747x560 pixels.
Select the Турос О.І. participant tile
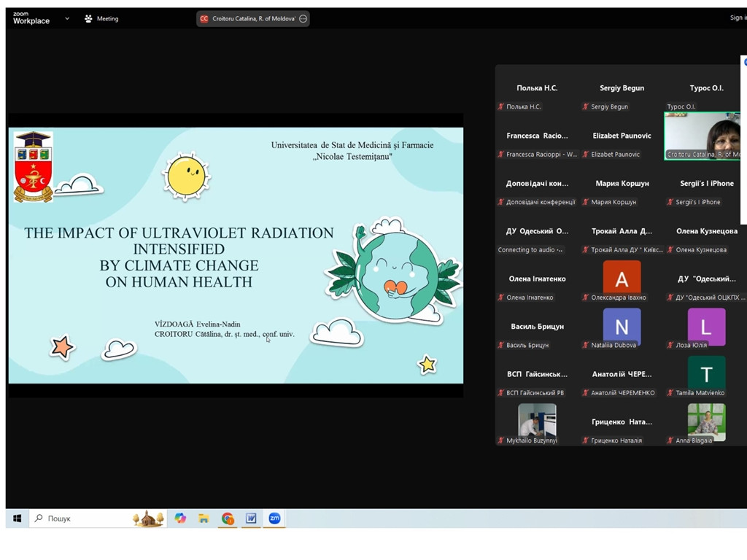[706, 88]
